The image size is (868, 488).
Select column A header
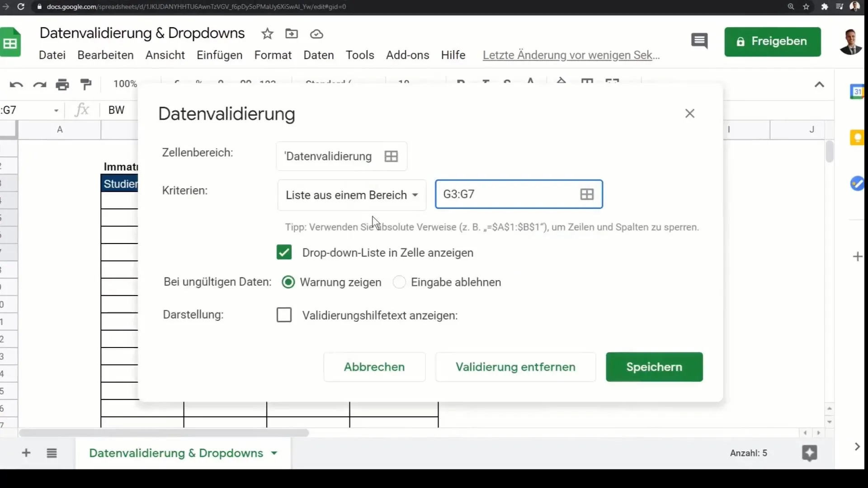coord(59,130)
